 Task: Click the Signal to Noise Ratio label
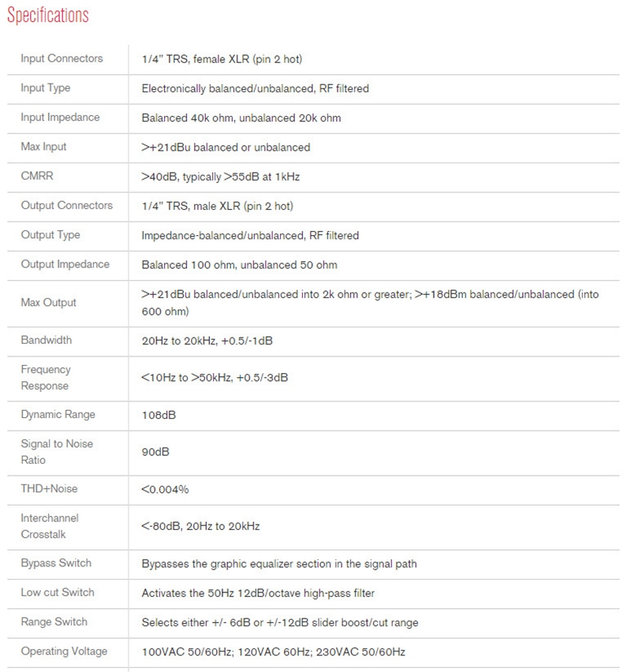(57, 452)
